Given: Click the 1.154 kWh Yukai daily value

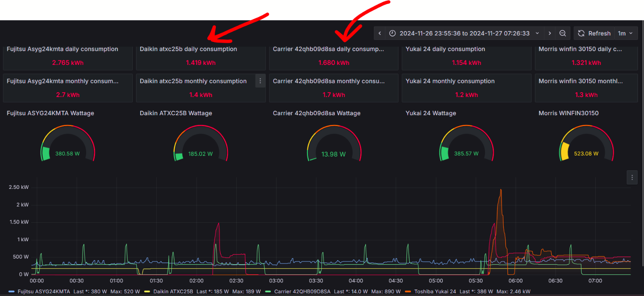Looking at the screenshot, I should 466,63.
